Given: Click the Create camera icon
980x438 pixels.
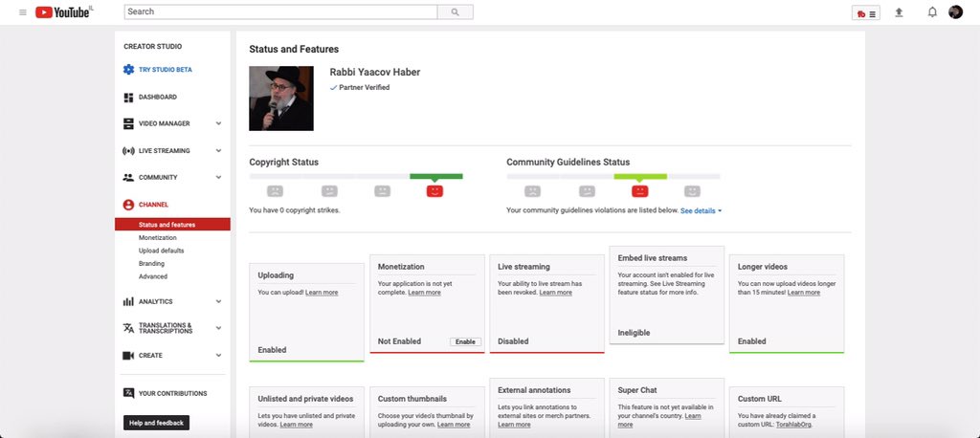Looking at the screenshot, I should point(128,356).
